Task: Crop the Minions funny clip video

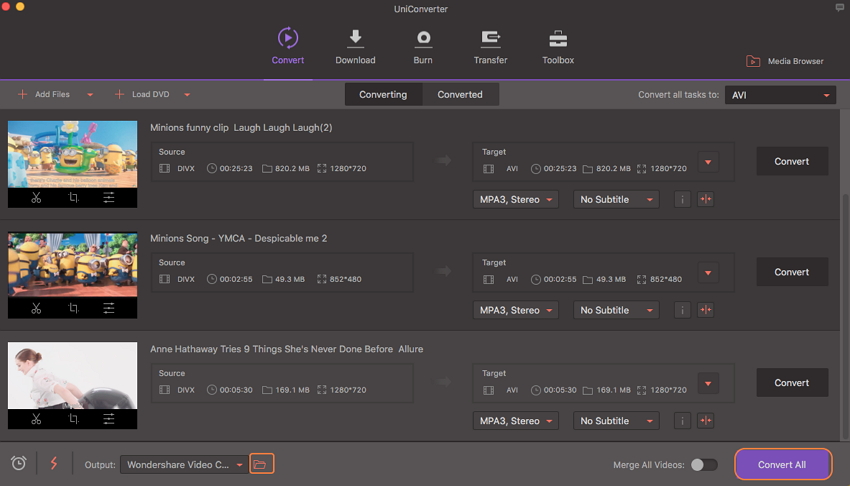Action: (x=73, y=198)
